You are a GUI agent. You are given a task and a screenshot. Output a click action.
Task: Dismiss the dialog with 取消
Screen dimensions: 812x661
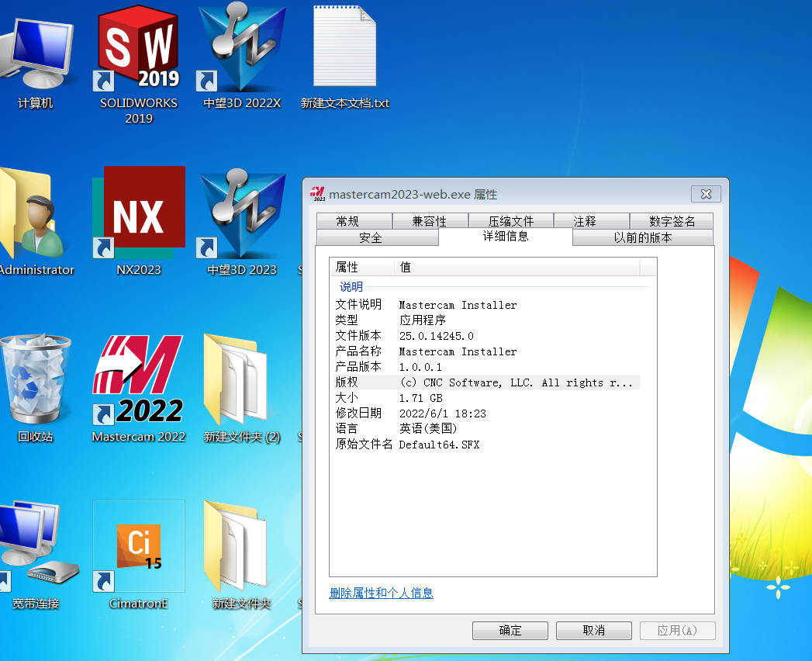tap(593, 631)
